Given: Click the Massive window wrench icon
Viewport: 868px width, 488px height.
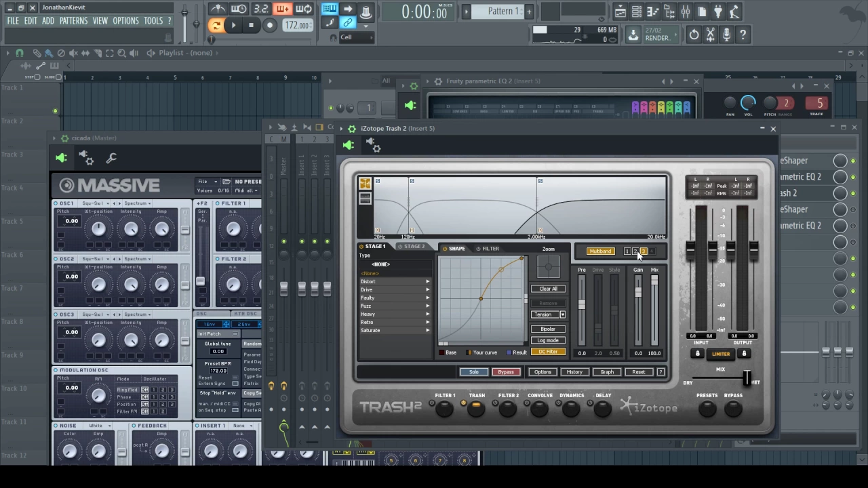Looking at the screenshot, I should pos(111,158).
